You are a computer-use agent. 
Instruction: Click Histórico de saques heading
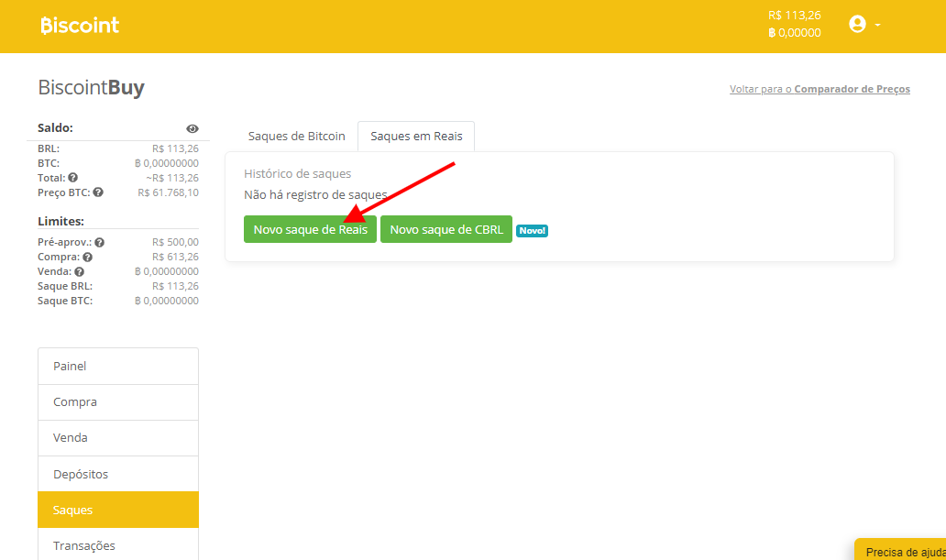tap(297, 174)
